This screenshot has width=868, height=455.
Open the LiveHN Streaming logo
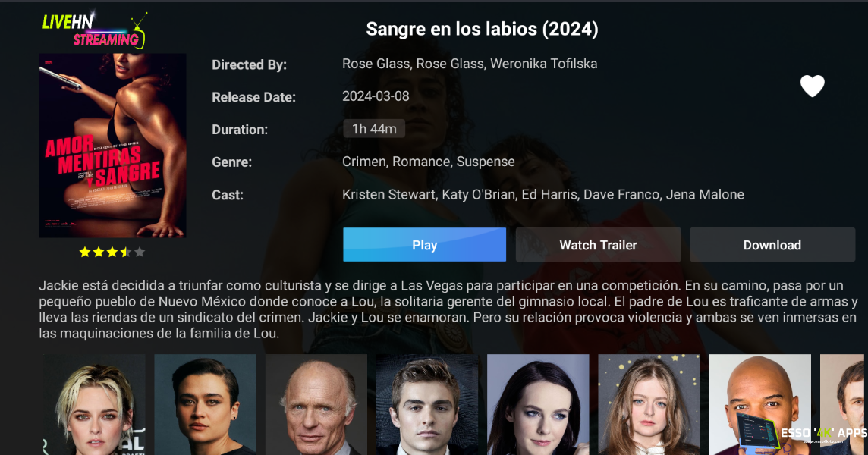[95, 30]
